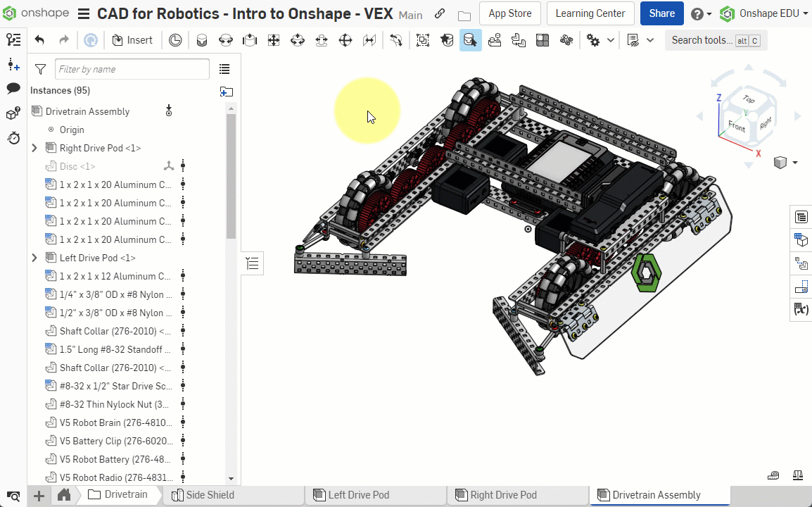
Task: Open the Insert parts dialog
Action: tap(132, 40)
